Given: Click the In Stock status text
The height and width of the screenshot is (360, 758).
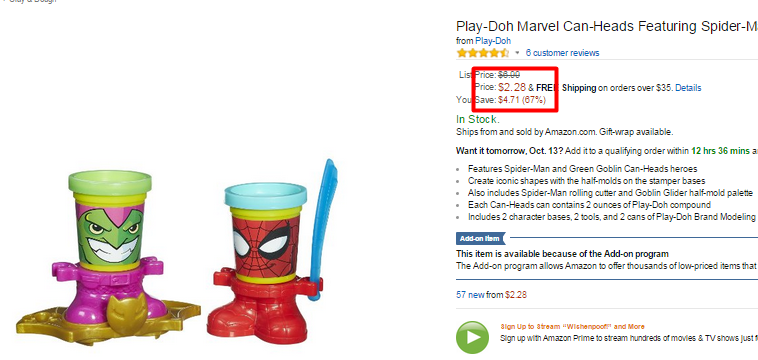Looking at the screenshot, I should click(478, 119).
